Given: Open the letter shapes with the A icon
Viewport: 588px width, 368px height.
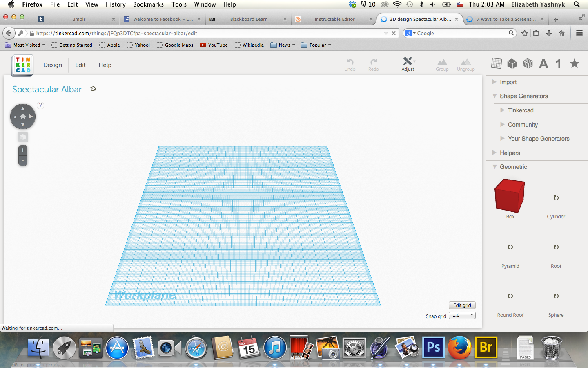Looking at the screenshot, I should click(543, 63).
